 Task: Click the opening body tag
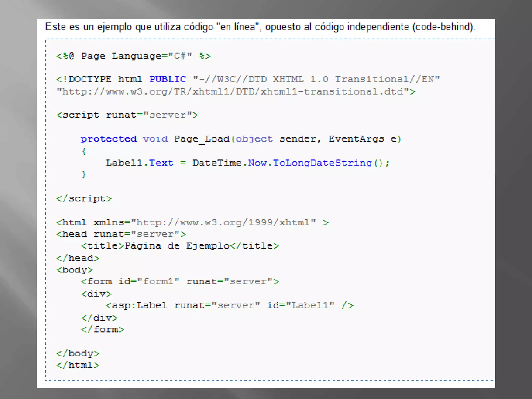tap(75, 270)
